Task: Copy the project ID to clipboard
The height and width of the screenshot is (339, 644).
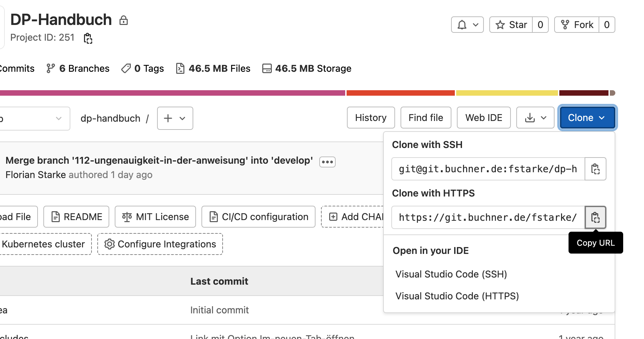Action: (88, 38)
